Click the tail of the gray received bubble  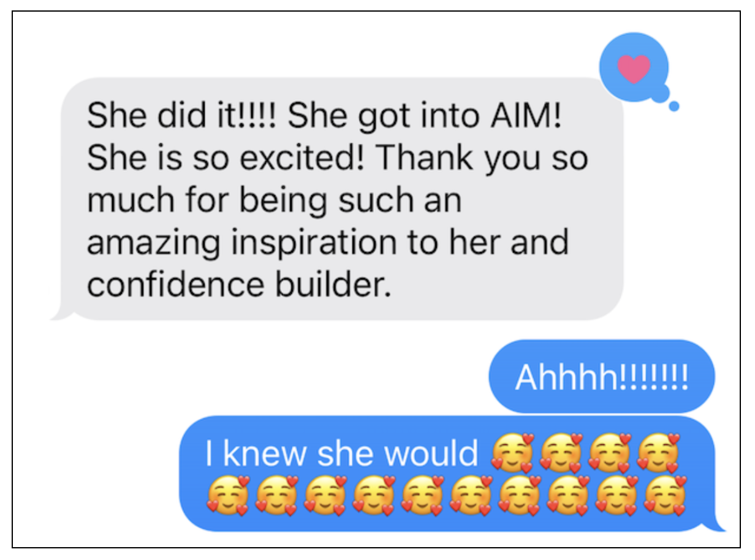pos(60,314)
